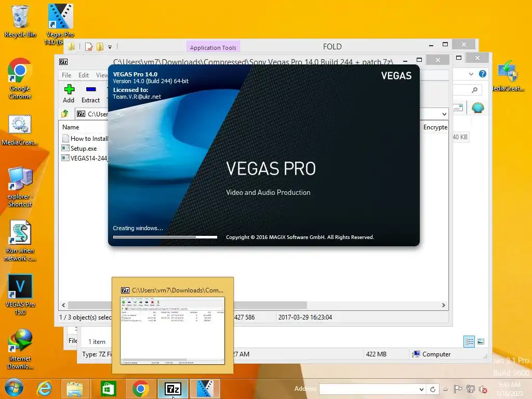This screenshot has width=532, height=399.
Task: Click the '1 / 3 object(s) selected' status
Action: (x=86, y=317)
